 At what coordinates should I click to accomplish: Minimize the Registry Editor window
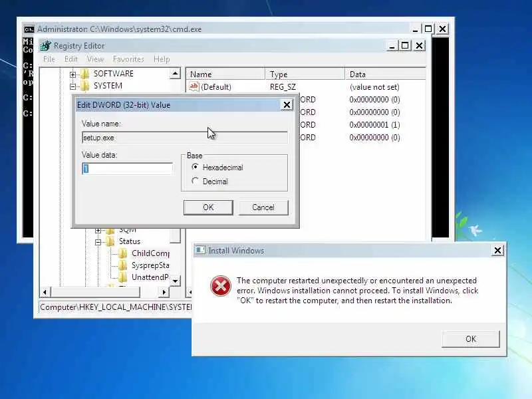click(x=392, y=46)
